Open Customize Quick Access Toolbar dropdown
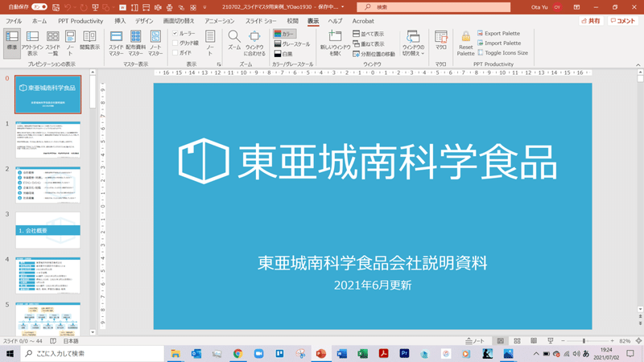This screenshot has height=362, width=644. click(205, 7)
